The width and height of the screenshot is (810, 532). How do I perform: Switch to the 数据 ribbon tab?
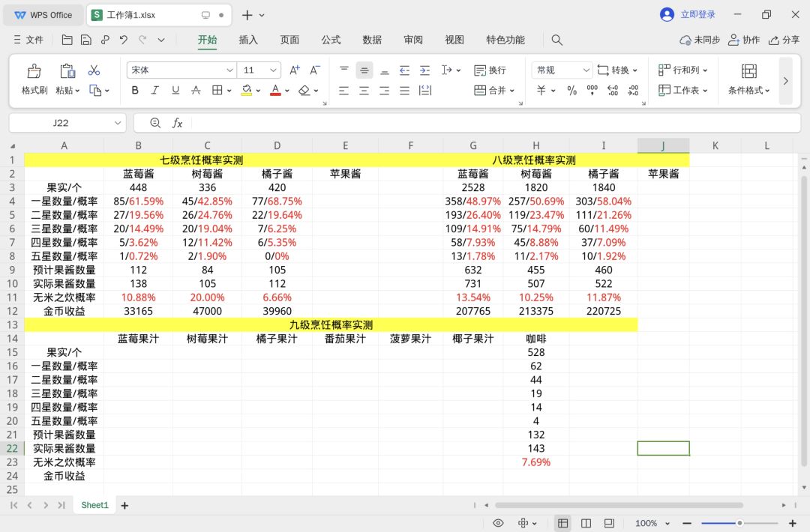[x=372, y=40]
